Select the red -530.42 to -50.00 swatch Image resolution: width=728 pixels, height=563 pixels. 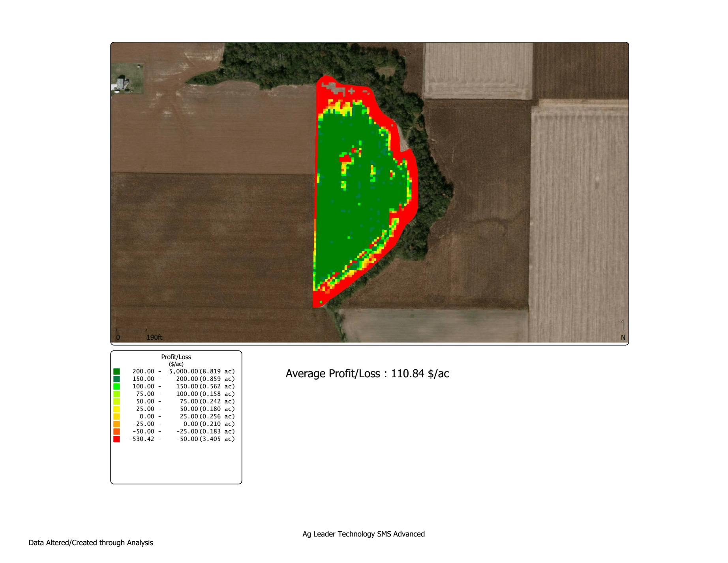[x=116, y=439]
